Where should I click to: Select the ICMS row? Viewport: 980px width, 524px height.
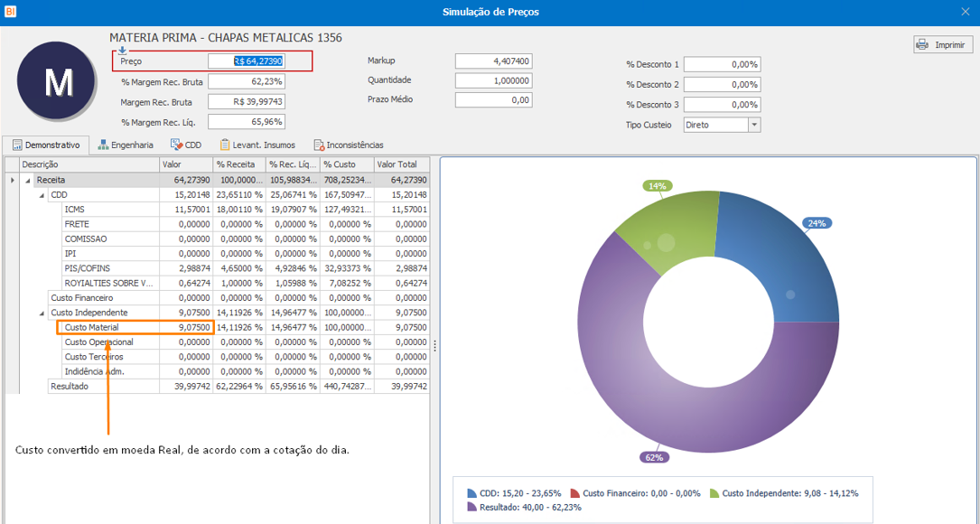(246, 210)
